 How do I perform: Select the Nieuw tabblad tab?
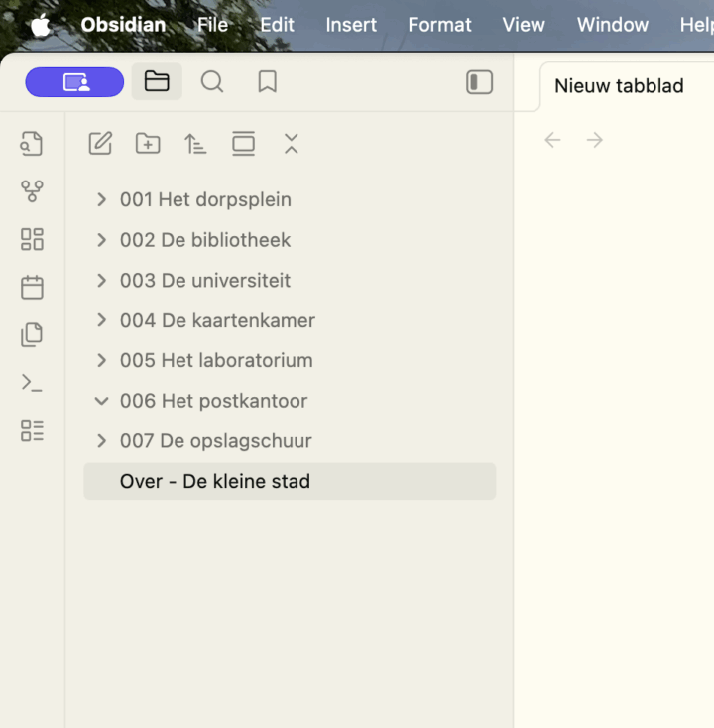click(x=619, y=86)
